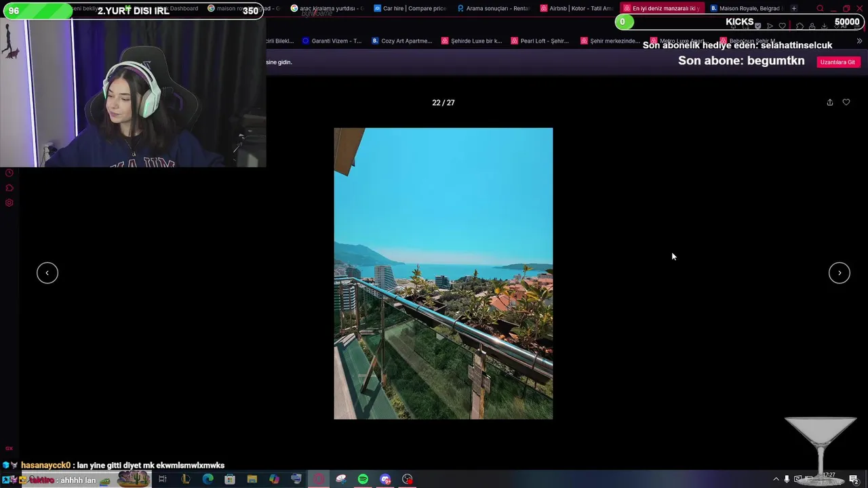Switch to the 'Maison Royale, Belgrad' tab
The image size is (868, 488).
(x=745, y=8)
